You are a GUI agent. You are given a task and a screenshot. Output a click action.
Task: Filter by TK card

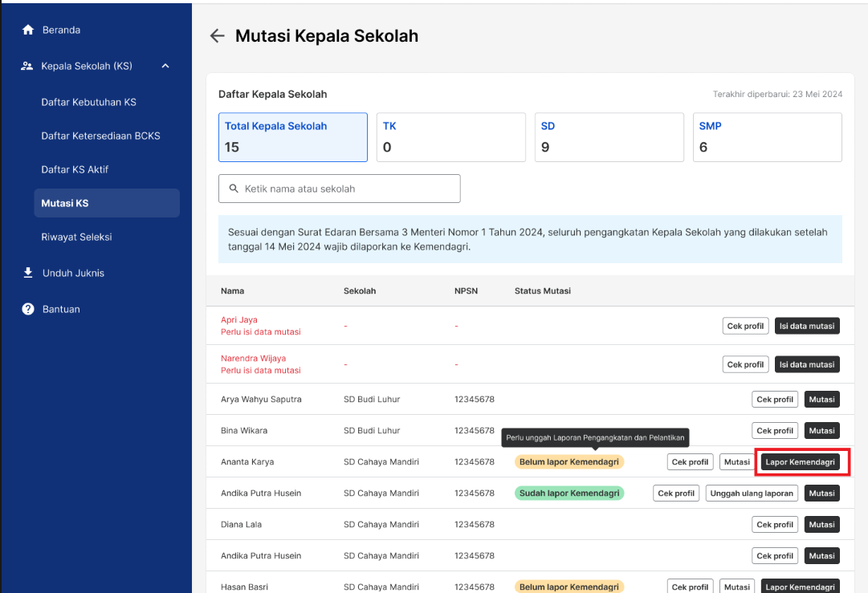pyautogui.click(x=451, y=137)
